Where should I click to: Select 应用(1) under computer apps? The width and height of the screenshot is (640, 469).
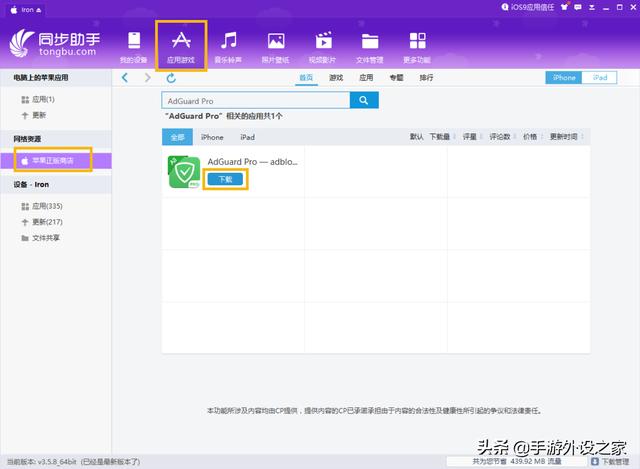point(38,99)
